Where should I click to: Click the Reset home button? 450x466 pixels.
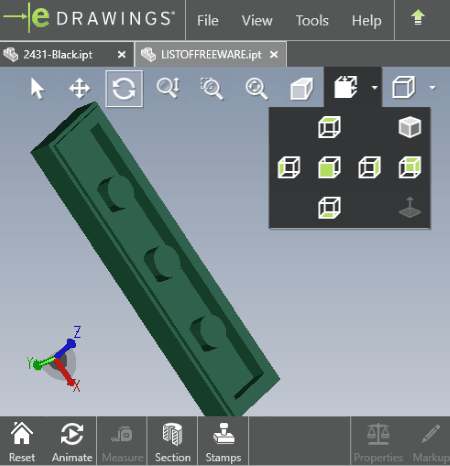point(22,442)
